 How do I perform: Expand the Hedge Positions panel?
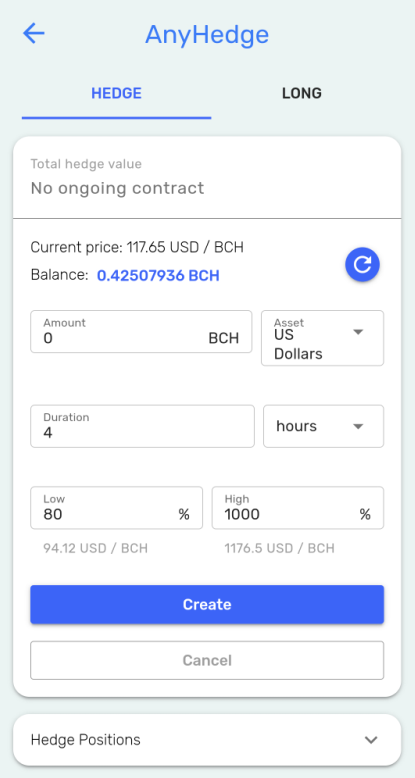point(207,740)
